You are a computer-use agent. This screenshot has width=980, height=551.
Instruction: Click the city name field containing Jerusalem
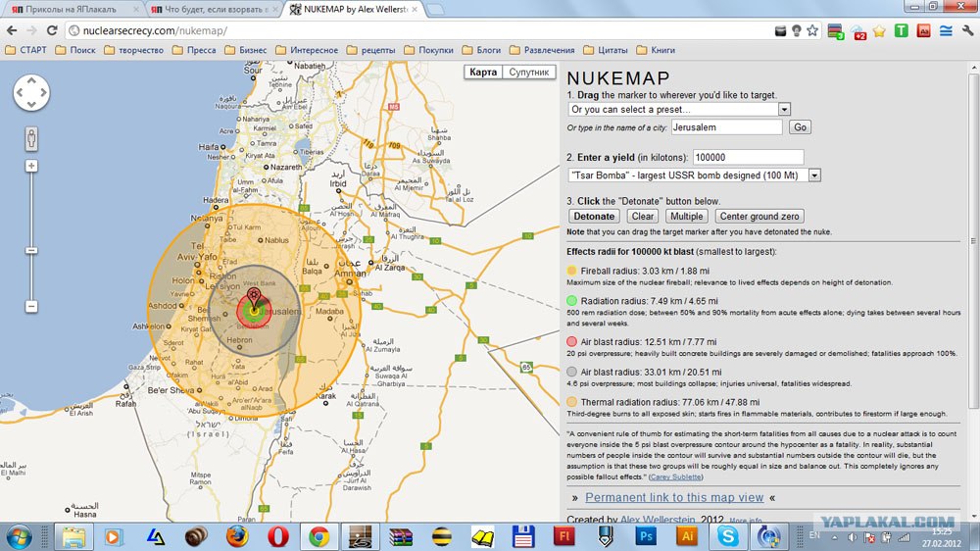[x=727, y=127]
